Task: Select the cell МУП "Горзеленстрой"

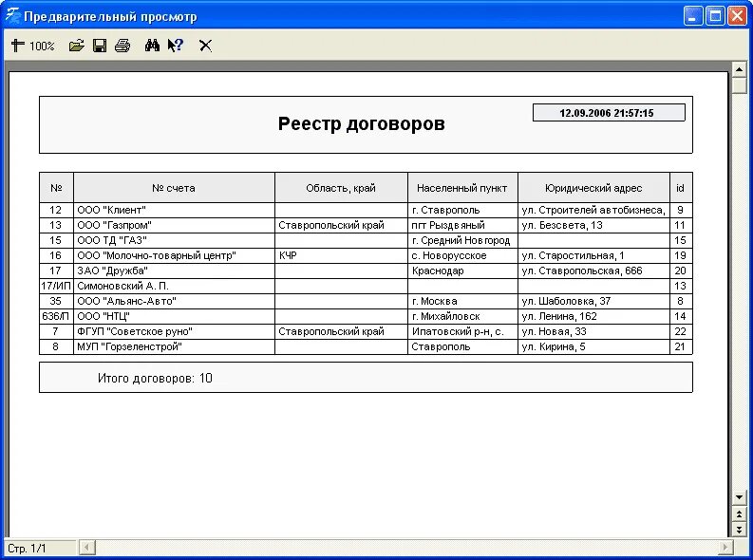Action: [174, 347]
